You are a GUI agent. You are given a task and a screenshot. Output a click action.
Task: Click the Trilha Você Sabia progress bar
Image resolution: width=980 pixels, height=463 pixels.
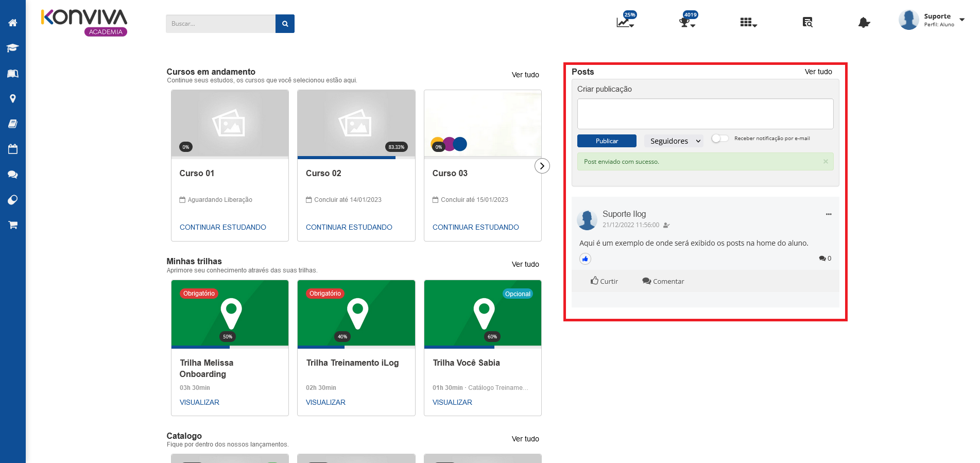(x=483, y=347)
